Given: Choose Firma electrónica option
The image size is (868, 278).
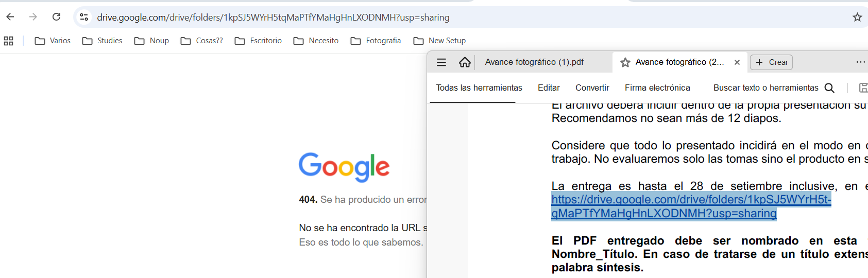Looking at the screenshot, I should click(657, 88).
